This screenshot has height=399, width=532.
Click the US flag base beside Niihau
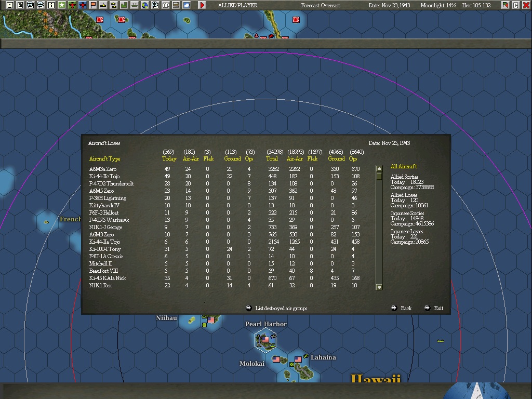point(211,320)
